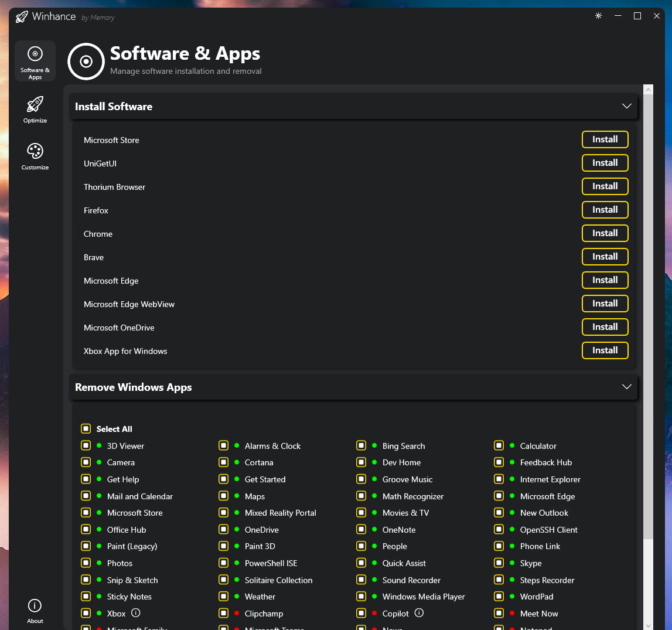672x630 pixels.
Task: Tick the Cortana checkbox
Action: point(224,462)
